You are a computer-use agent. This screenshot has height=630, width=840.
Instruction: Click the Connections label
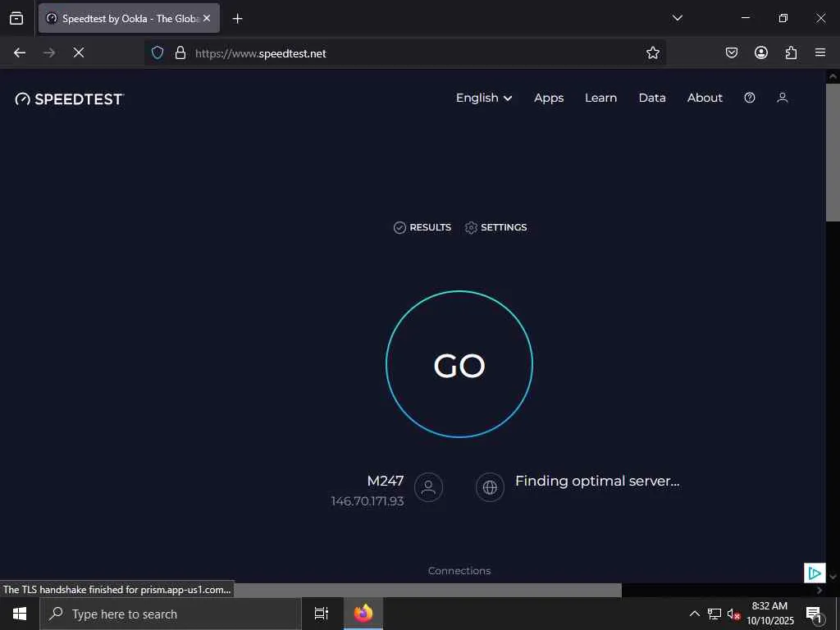pyautogui.click(x=459, y=571)
